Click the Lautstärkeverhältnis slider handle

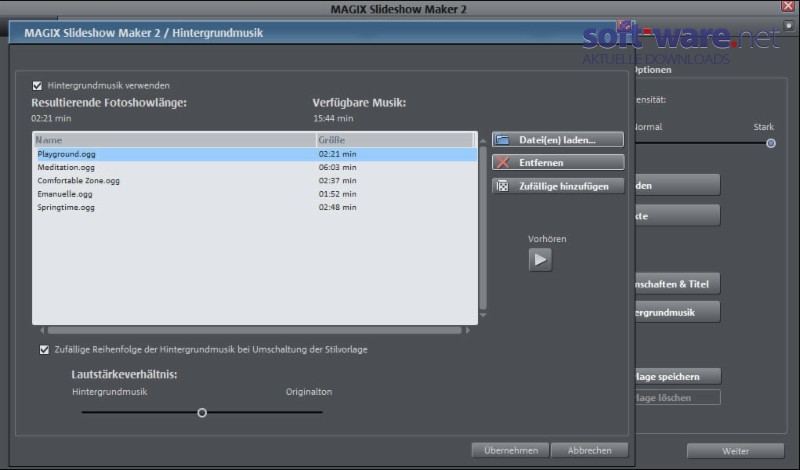pyautogui.click(x=202, y=412)
